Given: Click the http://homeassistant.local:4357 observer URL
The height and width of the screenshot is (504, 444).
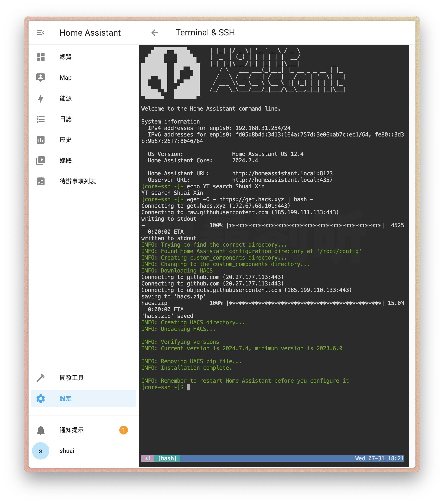Looking at the screenshot, I should click(x=282, y=180).
